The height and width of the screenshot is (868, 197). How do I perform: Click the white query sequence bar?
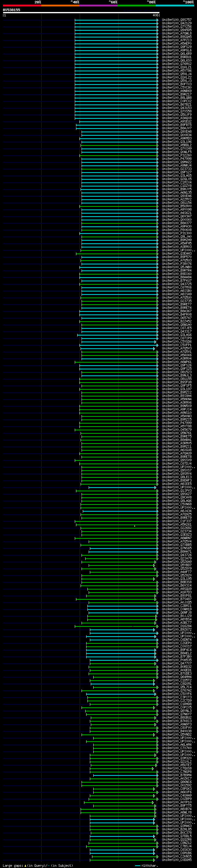(x=81, y=12)
